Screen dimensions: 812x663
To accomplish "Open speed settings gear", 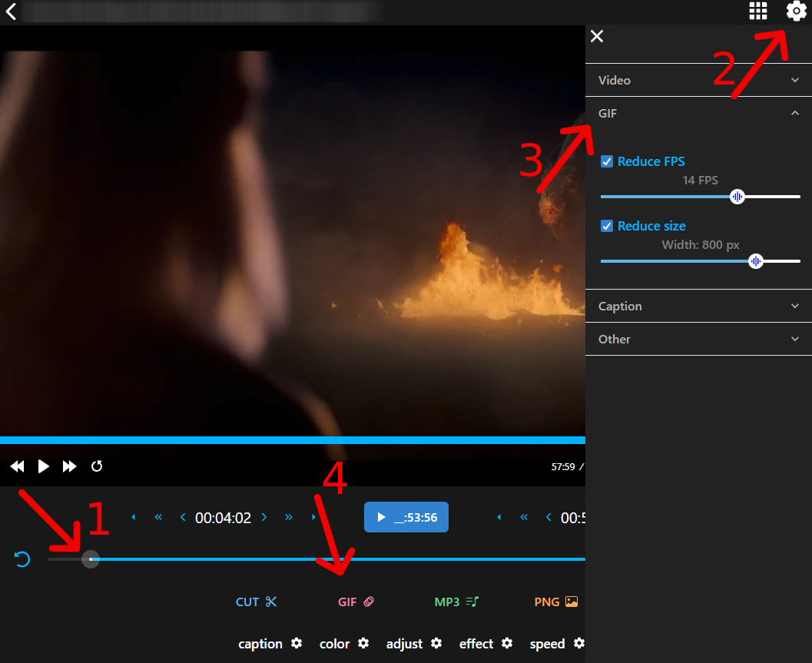I will pos(579,643).
